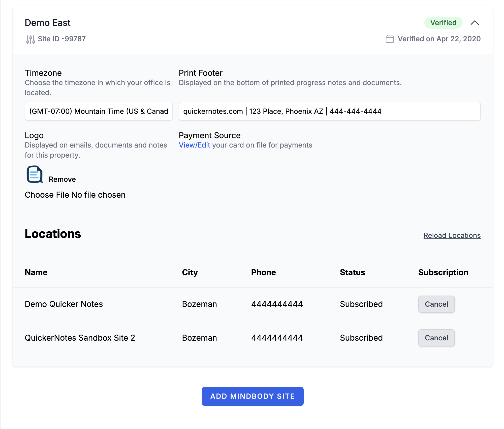Viewport: 504px width, 429px height.
Task: Open View/Edit payment card link
Action: click(x=194, y=145)
